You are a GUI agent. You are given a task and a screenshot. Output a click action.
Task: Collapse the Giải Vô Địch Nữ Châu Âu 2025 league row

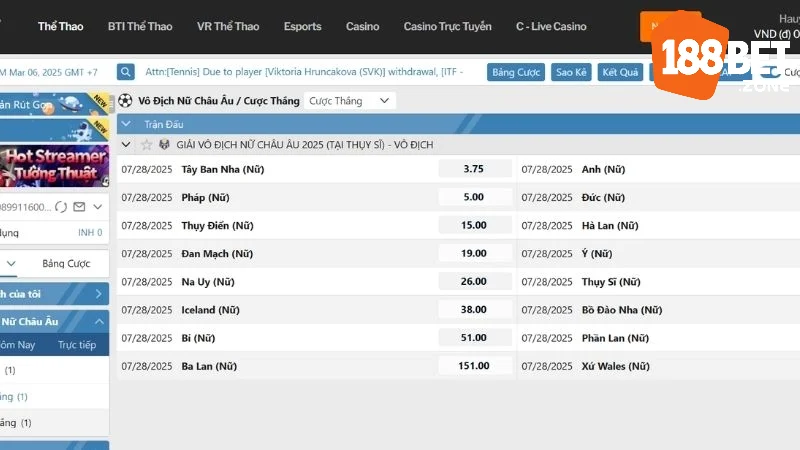pyautogui.click(x=126, y=145)
